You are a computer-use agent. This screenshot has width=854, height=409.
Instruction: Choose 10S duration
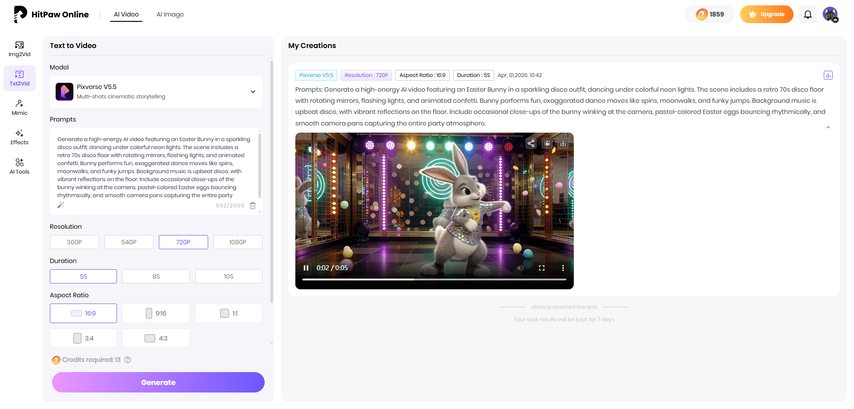point(229,277)
